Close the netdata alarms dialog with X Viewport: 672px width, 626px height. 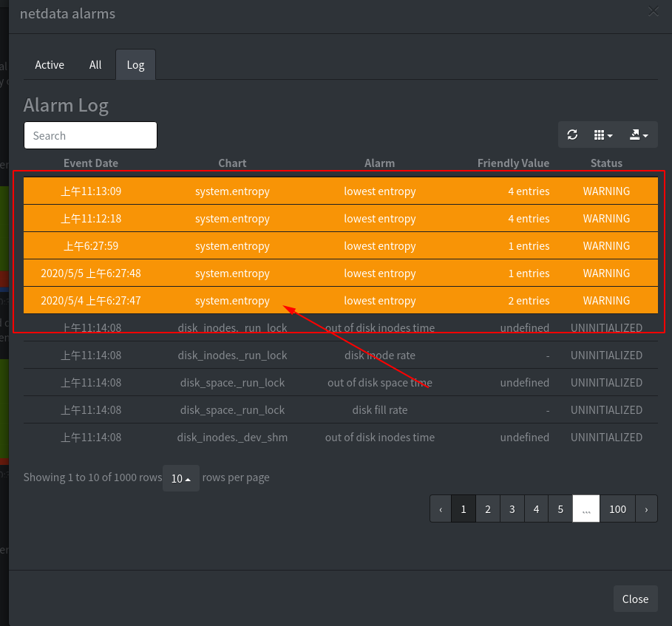click(x=653, y=12)
